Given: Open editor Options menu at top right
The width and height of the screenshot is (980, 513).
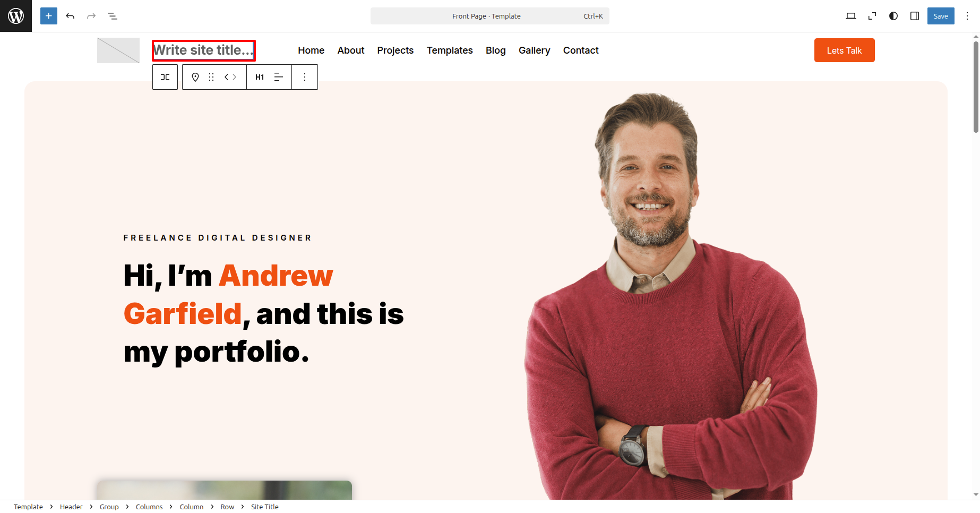Looking at the screenshot, I should (x=967, y=16).
